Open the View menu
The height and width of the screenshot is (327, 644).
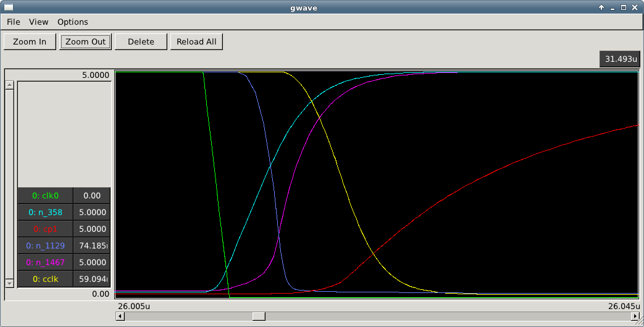(38, 22)
